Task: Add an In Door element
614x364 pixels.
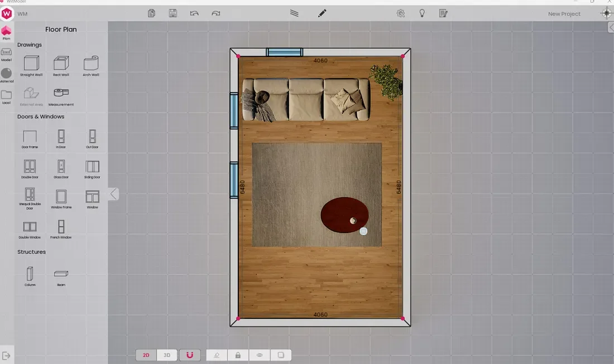Action: (x=61, y=139)
